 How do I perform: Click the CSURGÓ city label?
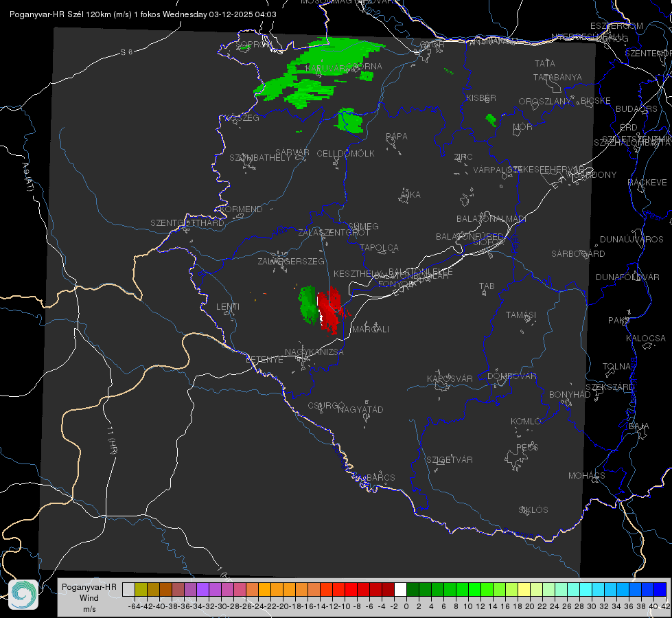pyautogui.click(x=326, y=406)
